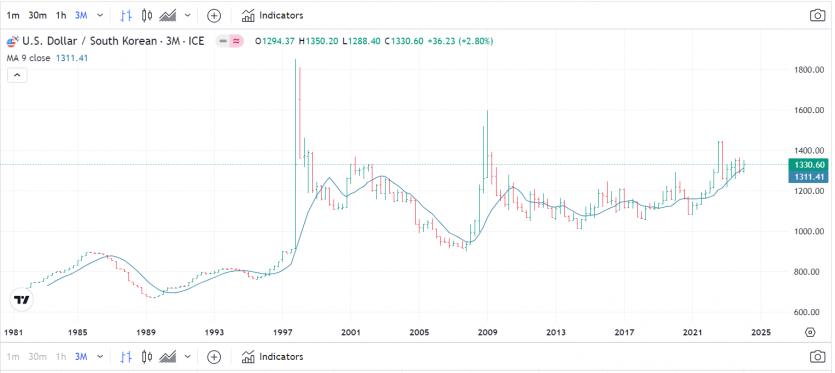Toggle the pink approximately-equal symbol badge

[x=236, y=41]
